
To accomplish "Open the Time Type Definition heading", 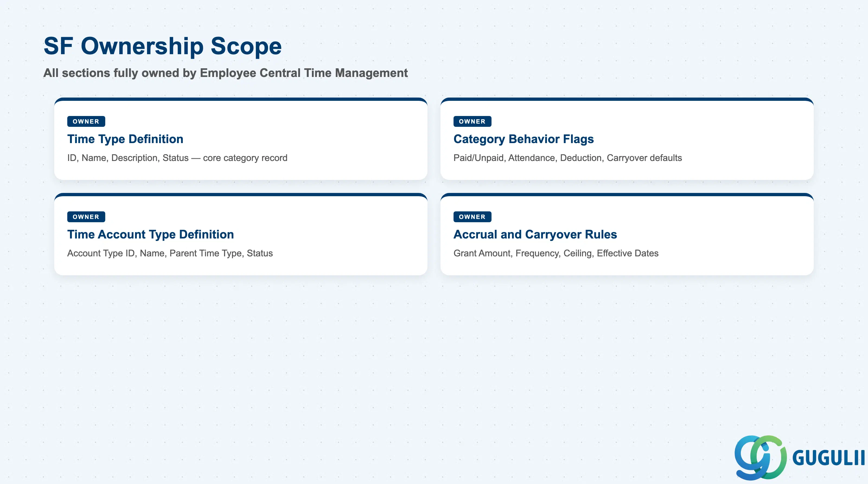I will coord(125,139).
